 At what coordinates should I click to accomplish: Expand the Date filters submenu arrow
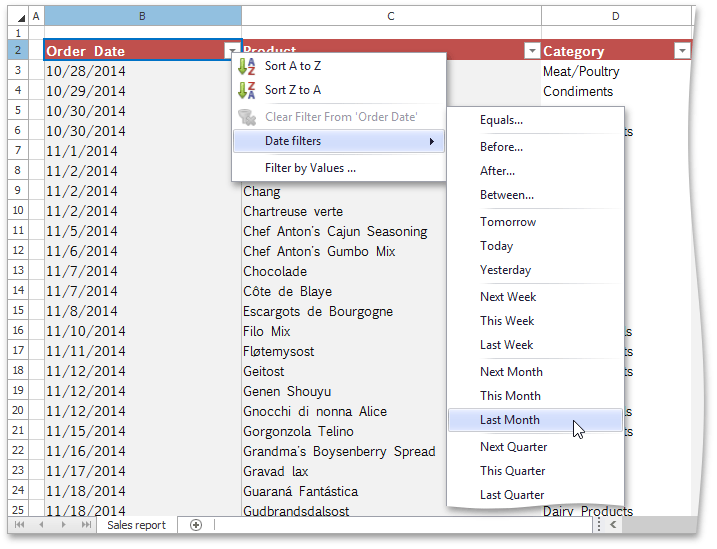[432, 141]
